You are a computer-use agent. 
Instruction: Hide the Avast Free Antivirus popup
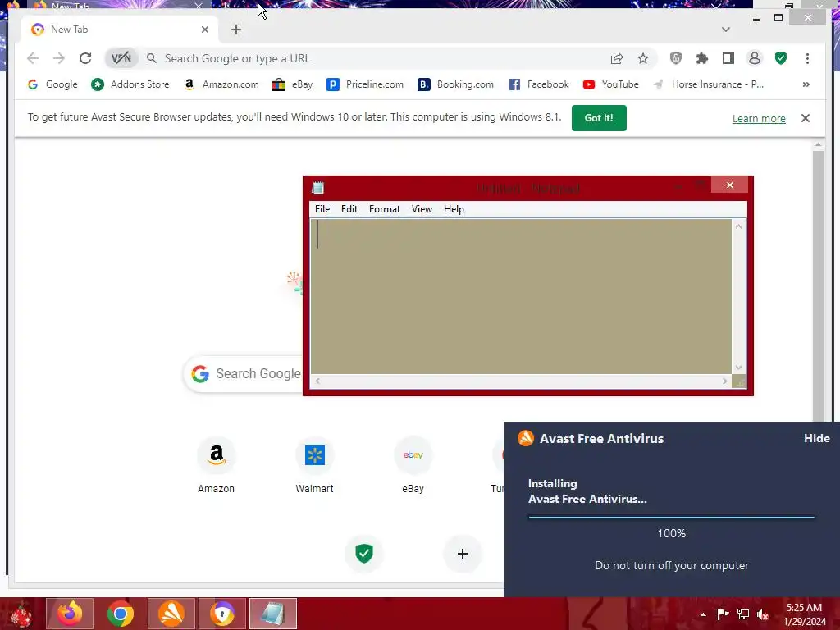(x=816, y=438)
